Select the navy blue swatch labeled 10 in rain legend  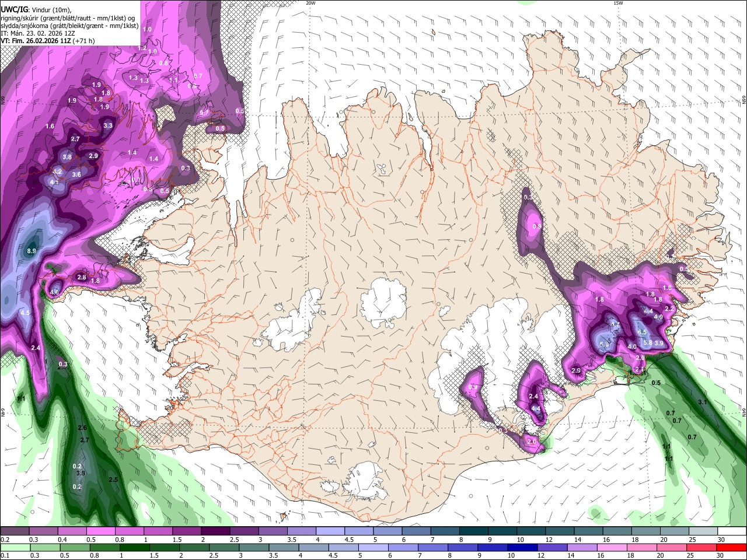[x=521, y=547]
